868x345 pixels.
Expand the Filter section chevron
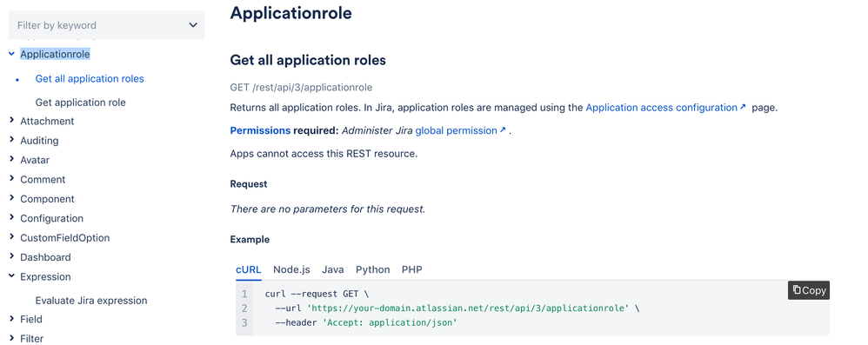(x=11, y=338)
